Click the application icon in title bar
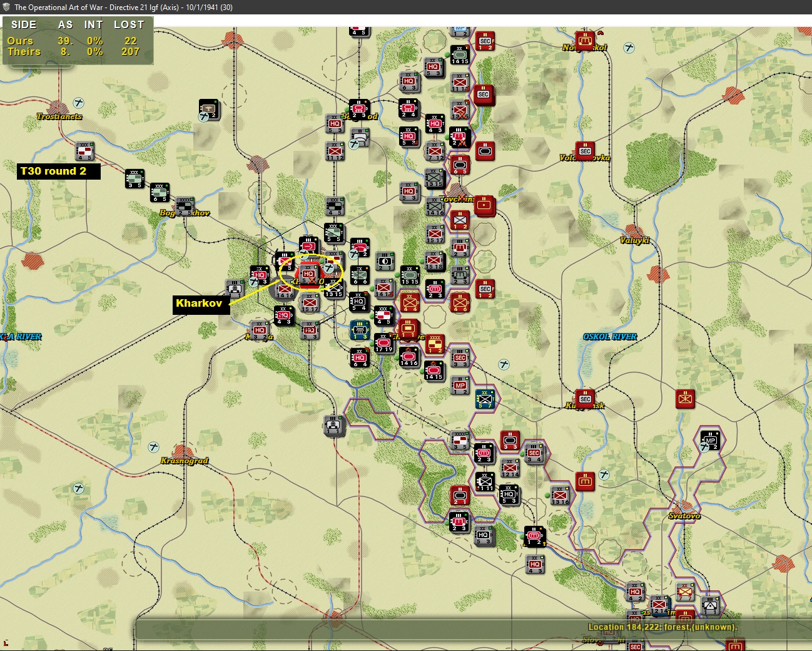 [x=6, y=7]
